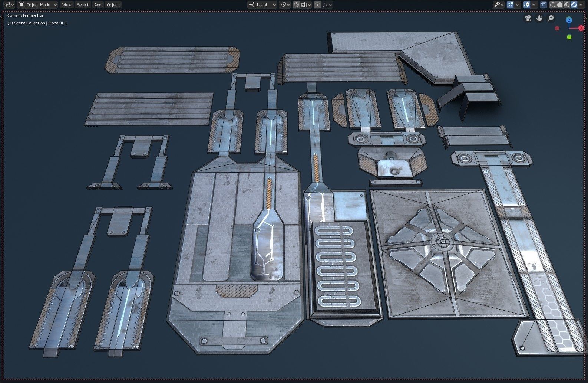Click the blue Z axis gizmo ball

569,20
